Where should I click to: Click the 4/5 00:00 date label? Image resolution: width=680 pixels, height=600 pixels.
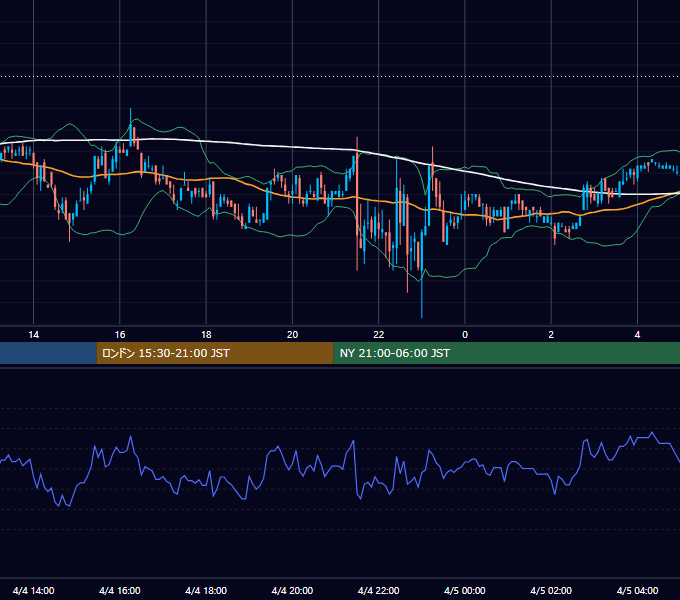465,590
